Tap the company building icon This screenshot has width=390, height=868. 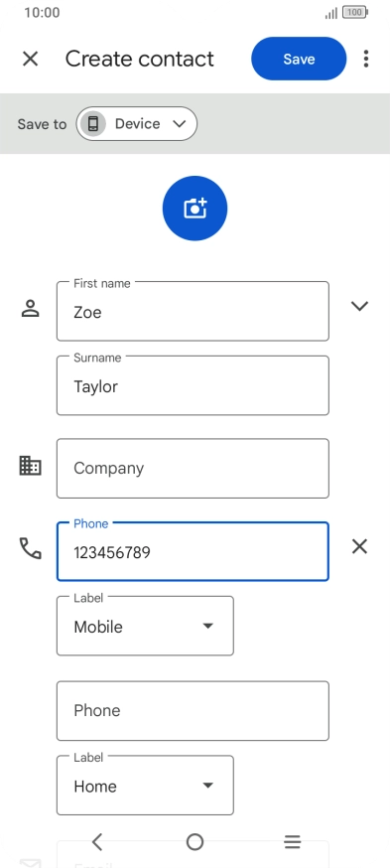30,466
